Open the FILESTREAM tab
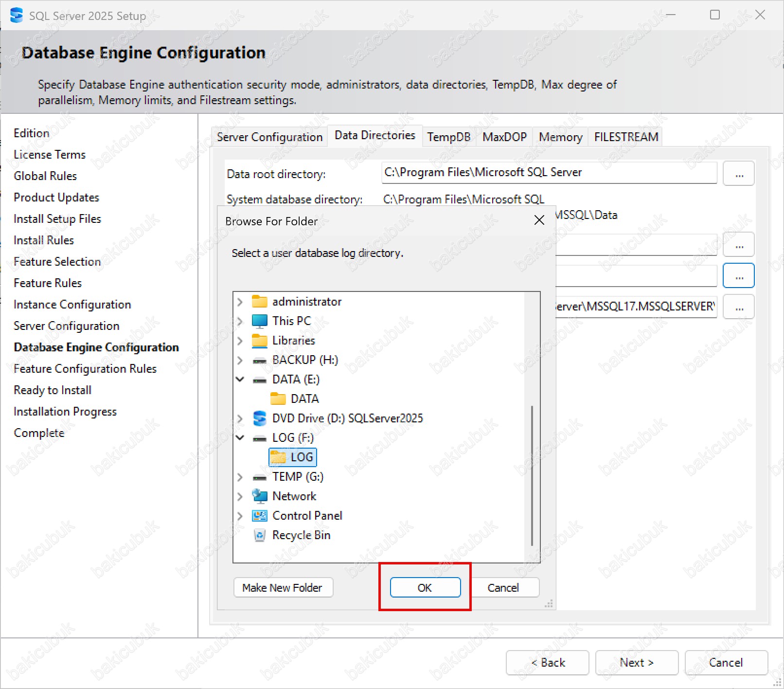Viewport: 784px width, 689px height. pyautogui.click(x=626, y=137)
